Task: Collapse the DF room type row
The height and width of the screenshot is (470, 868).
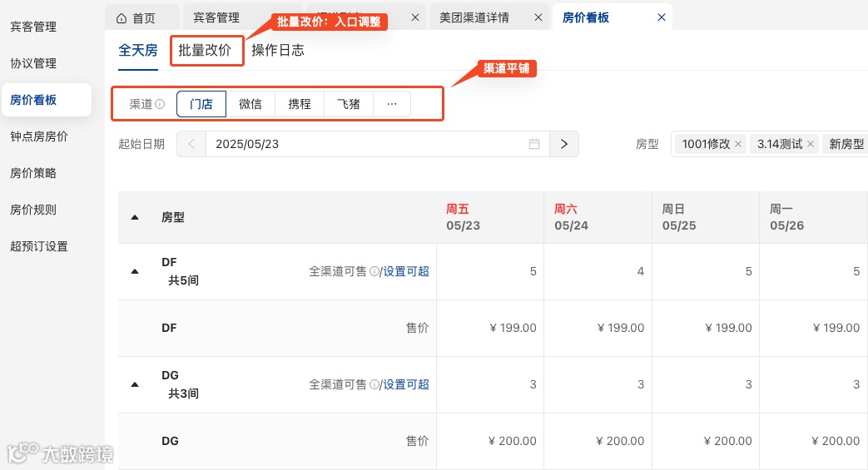Action: [135, 271]
